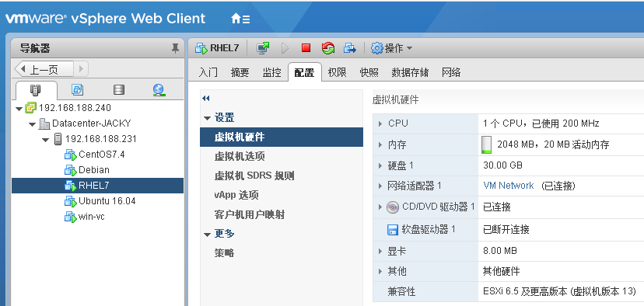Viewport: 644px width, 306px height.
Task: Open the 摘要 tab
Action: pyautogui.click(x=240, y=72)
